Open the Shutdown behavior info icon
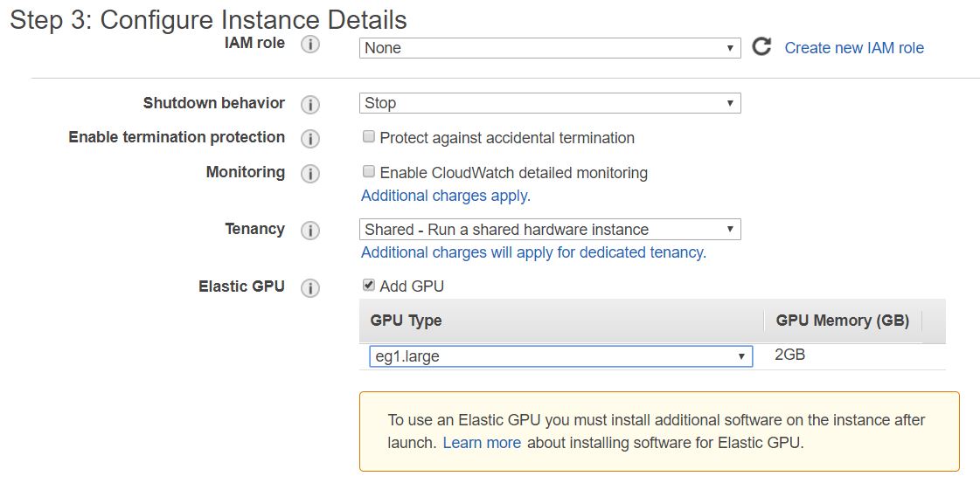980x483 pixels. pos(310,105)
